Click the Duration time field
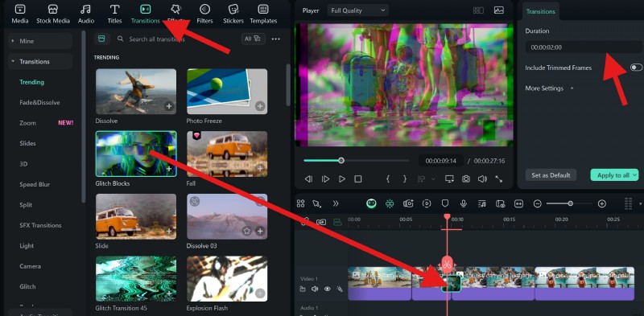 [x=584, y=47]
